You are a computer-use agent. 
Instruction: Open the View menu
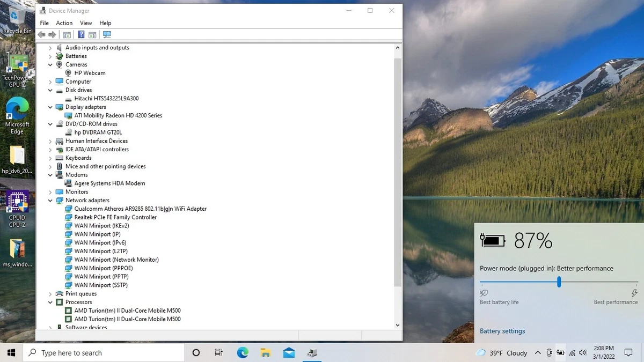tap(86, 23)
